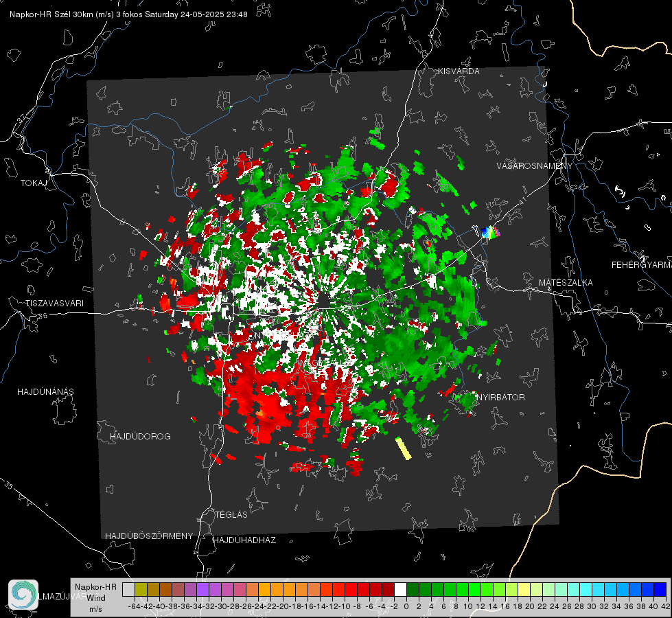Click the NYÍRBÁTOR town label
The image size is (672, 618).
[500, 398]
